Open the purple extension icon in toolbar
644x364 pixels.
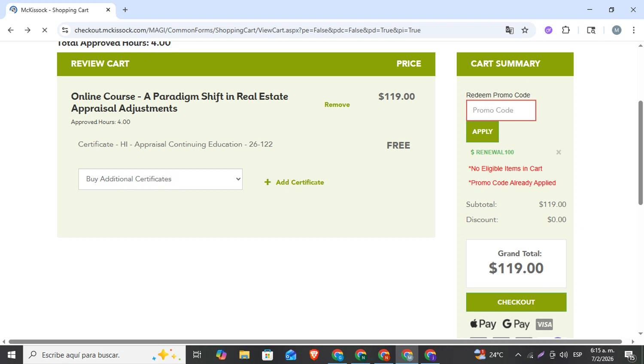(x=548, y=30)
